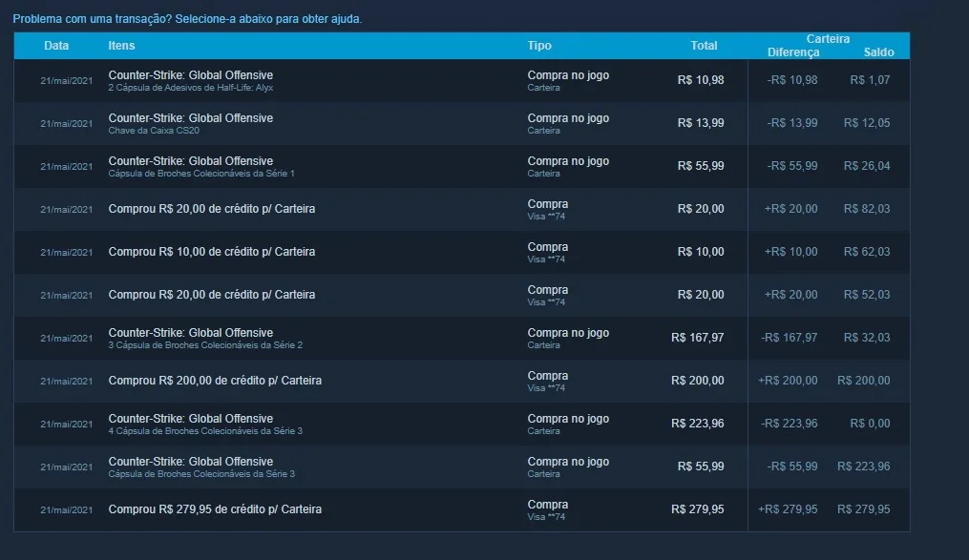Image resolution: width=969 pixels, height=560 pixels.
Task: Select the Carteira header label
Action: (x=828, y=39)
